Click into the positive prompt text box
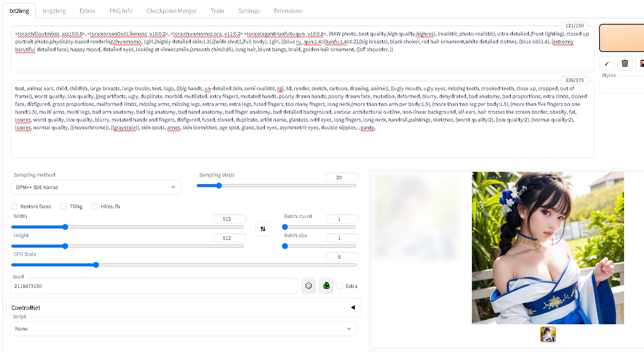The image size is (644, 352). pyautogui.click(x=302, y=49)
